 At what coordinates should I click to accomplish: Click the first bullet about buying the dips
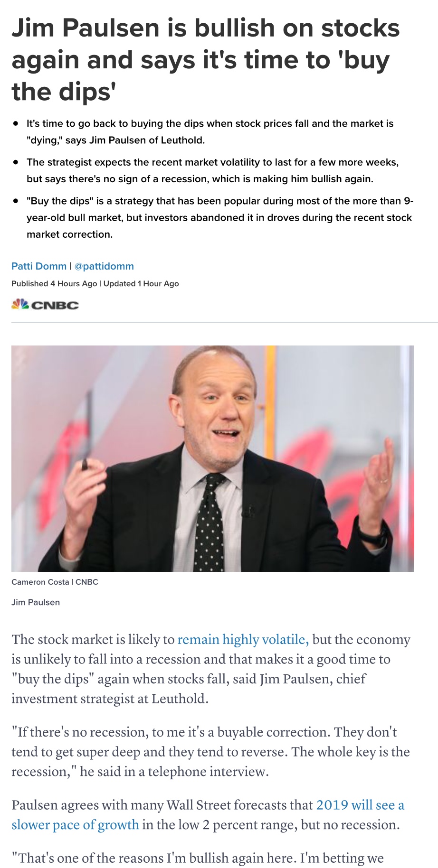[x=209, y=132]
